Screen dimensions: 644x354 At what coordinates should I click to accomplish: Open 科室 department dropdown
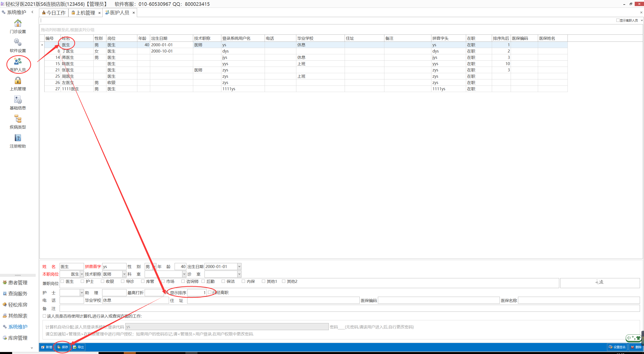click(x=184, y=274)
